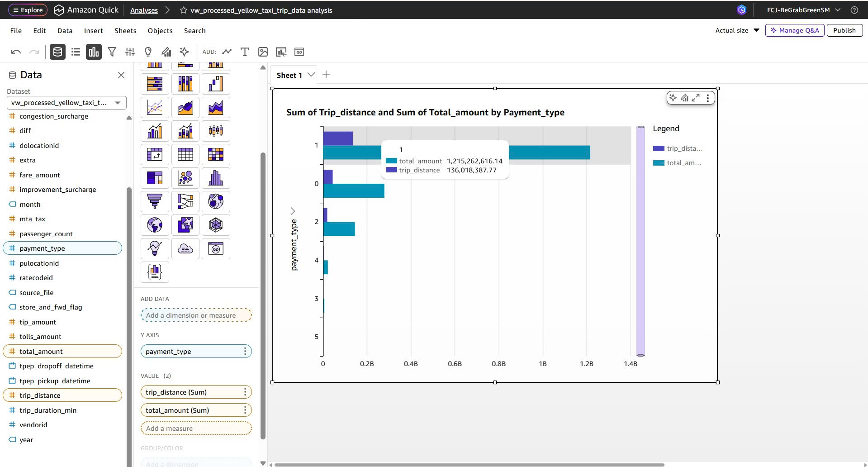Open the FCJ-BeGrabGreenSM account menu
Image resolution: width=868 pixels, height=467 pixels.
coord(803,10)
